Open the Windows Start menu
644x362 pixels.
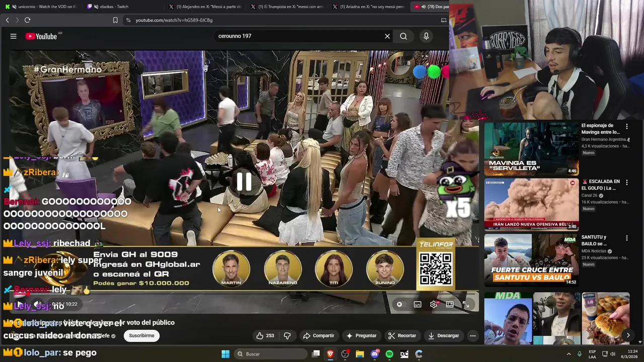click(225, 354)
